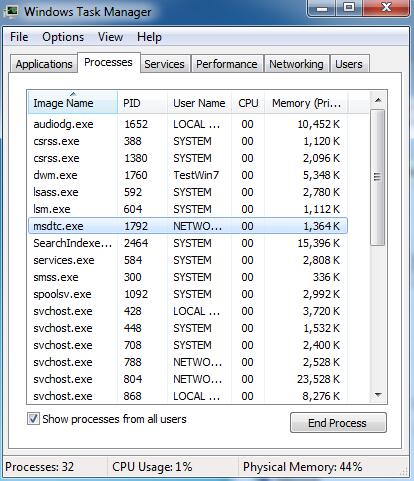Viewport: 414px width, 481px height.
Task: Click the Task Manager title bar icon
Action: pos(11,11)
